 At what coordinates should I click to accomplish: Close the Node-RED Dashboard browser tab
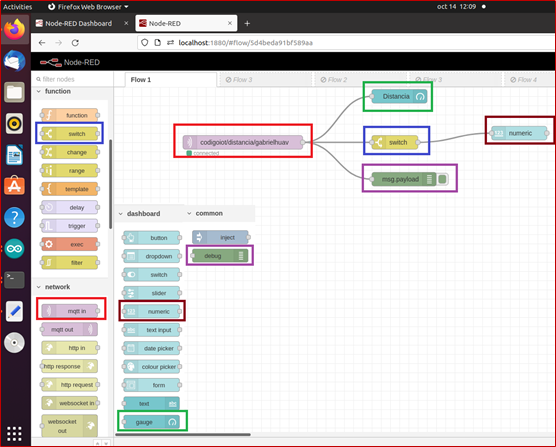click(x=126, y=23)
